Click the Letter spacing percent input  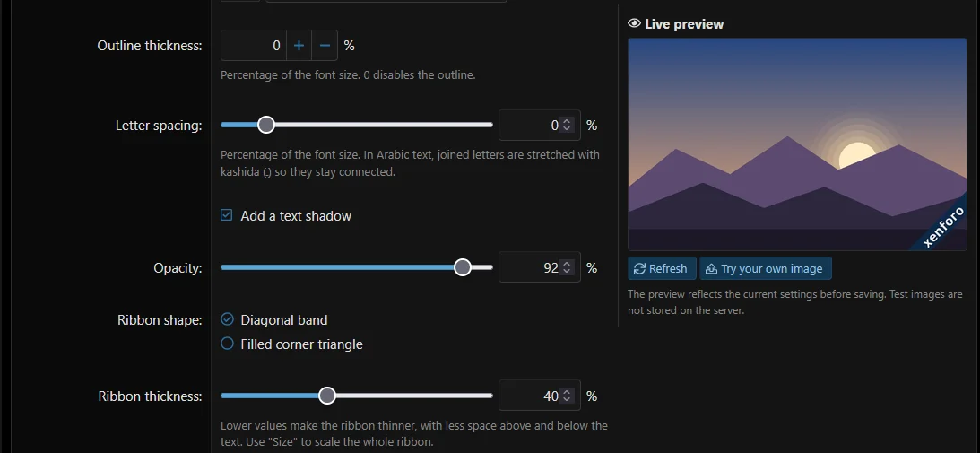click(540, 126)
